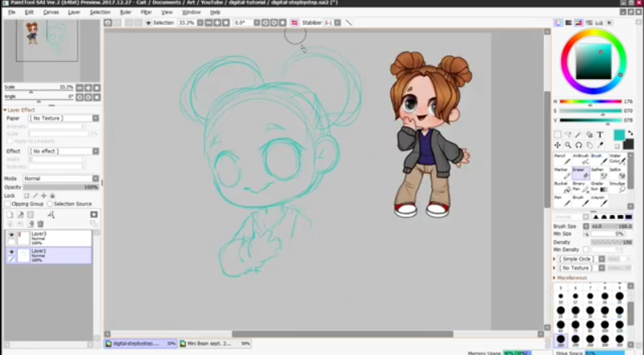The width and height of the screenshot is (644, 355).
Task: Pick the Hand pan tool
Action: (589, 145)
